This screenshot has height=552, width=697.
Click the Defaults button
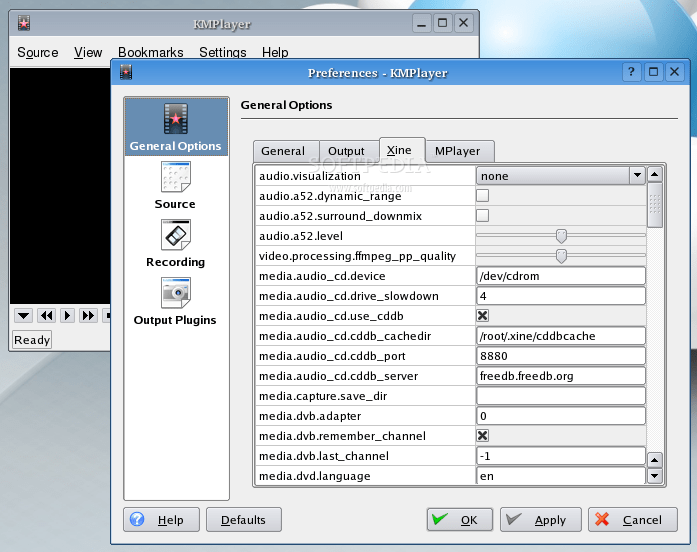(244, 520)
